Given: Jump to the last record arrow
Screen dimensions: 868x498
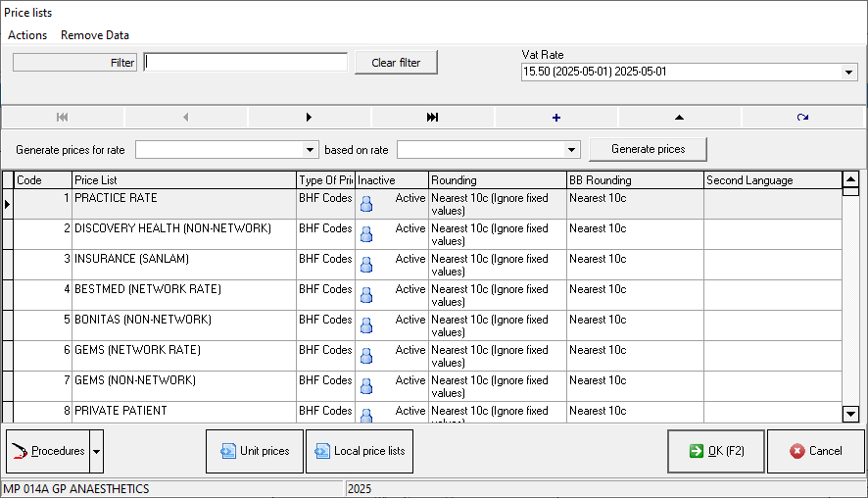Looking at the screenshot, I should click(432, 117).
